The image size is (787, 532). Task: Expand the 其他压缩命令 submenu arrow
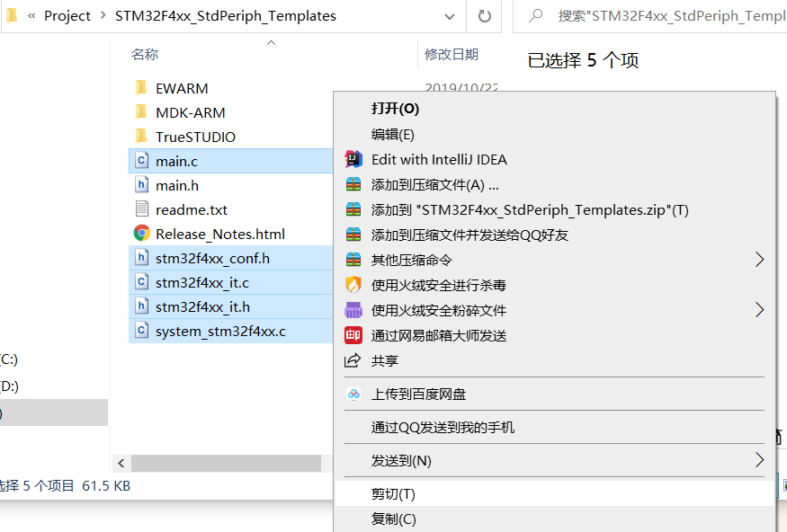tap(759, 260)
